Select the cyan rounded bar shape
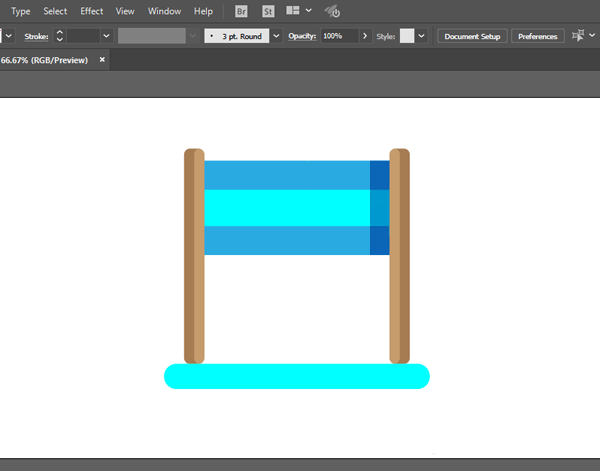 (x=296, y=376)
